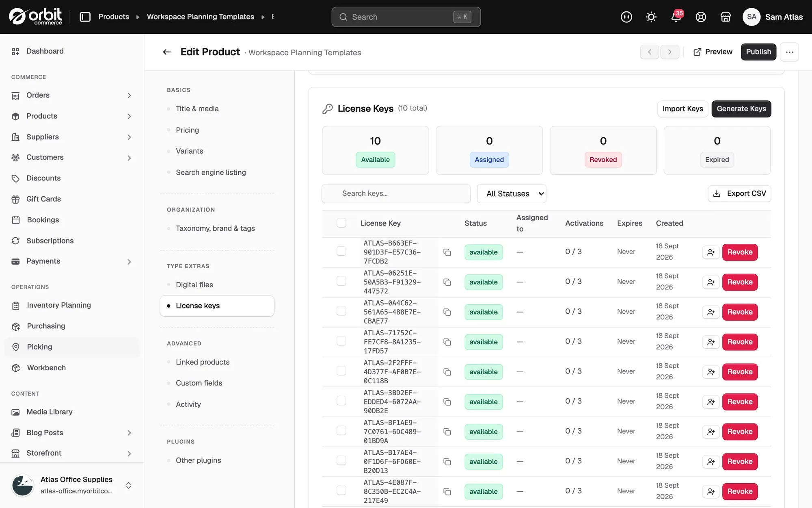
Task: Copy license key ATLAS-2F2FFF
Action: (x=447, y=372)
